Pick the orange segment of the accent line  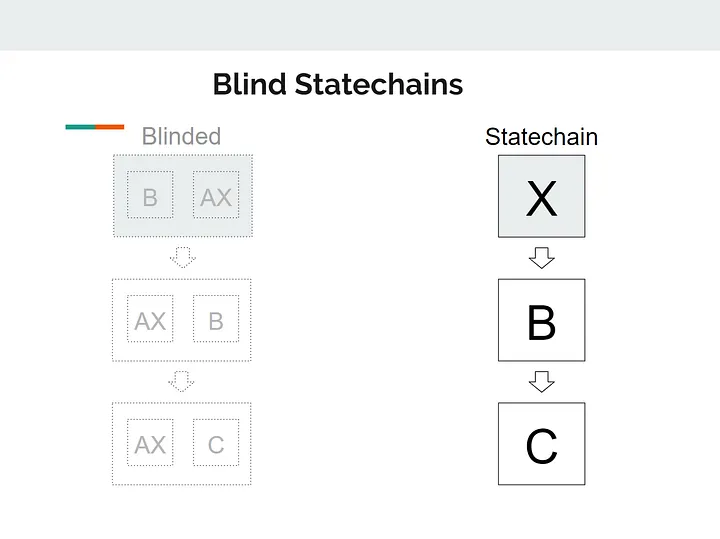click(109, 127)
